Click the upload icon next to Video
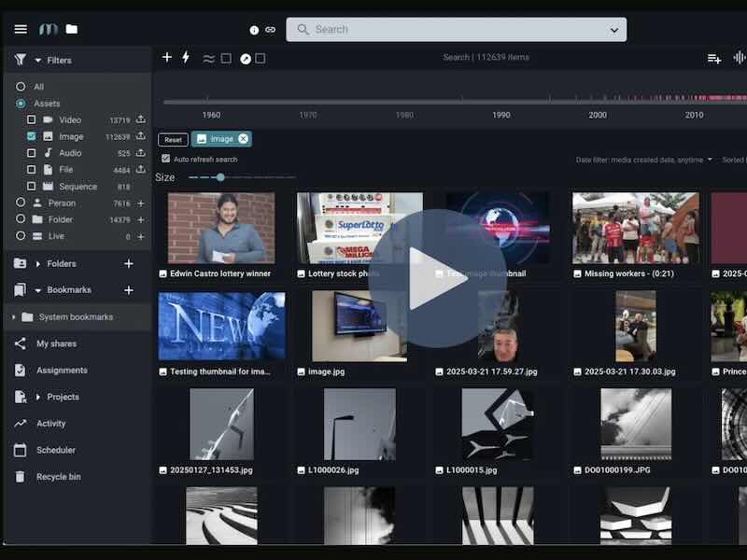Image resolution: width=747 pixels, height=560 pixels. point(141,119)
